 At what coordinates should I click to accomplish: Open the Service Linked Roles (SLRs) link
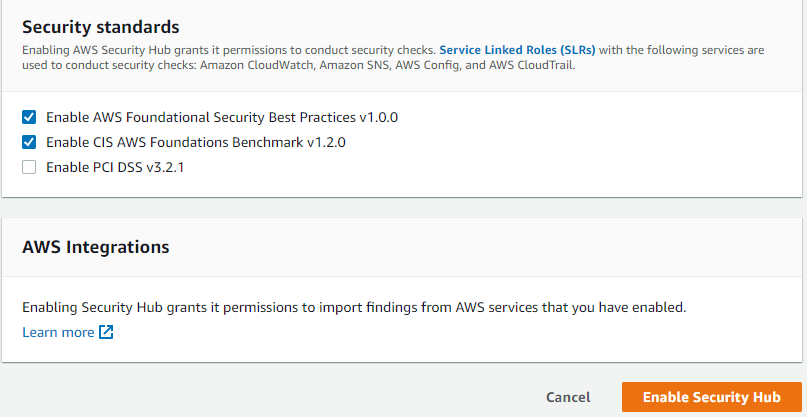click(x=517, y=49)
